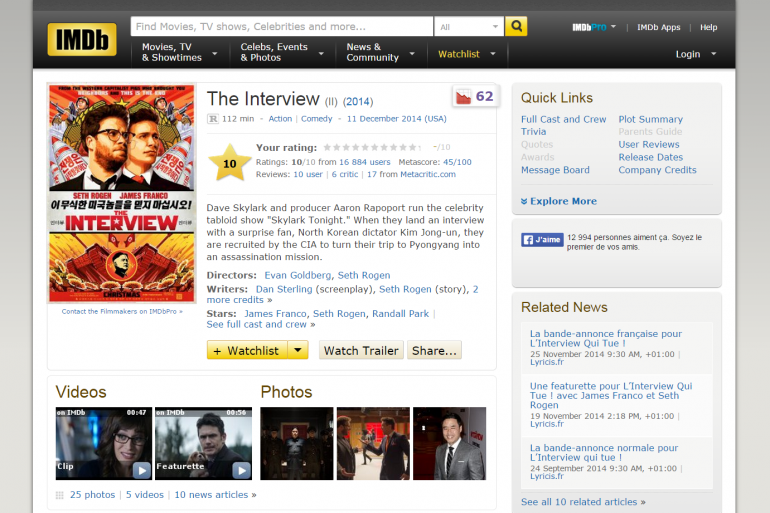770x513 pixels.
Task: Add the movie with the + Watchlist button
Action: 247,350
